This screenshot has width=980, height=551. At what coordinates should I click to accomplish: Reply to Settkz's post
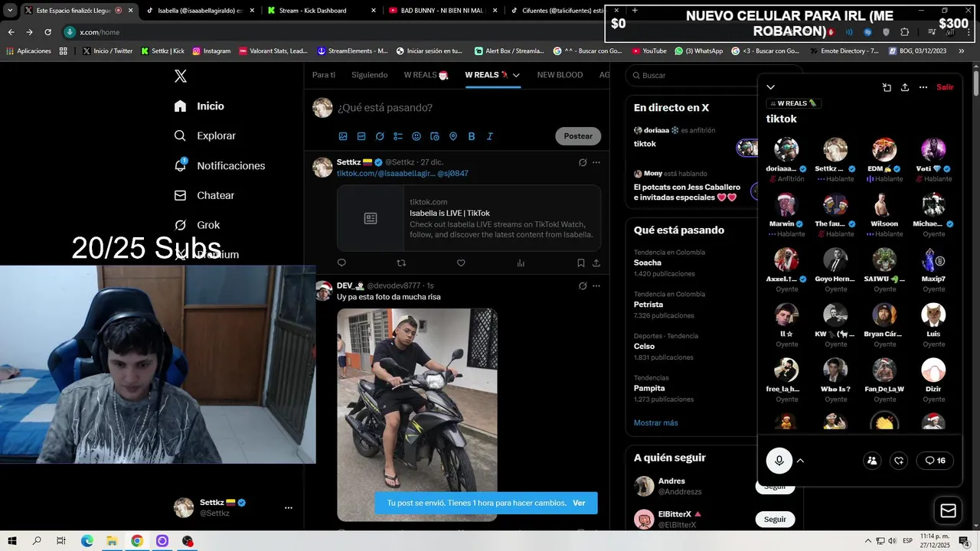(x=341, y=263)
